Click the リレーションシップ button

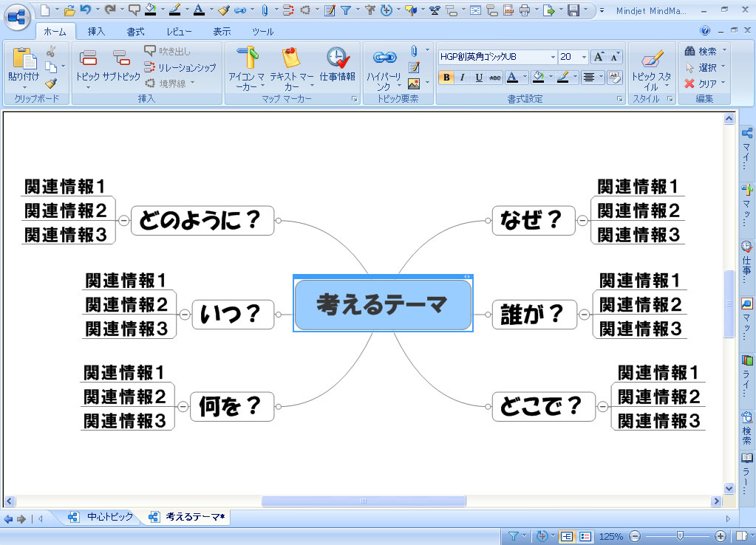coord(180,67)
